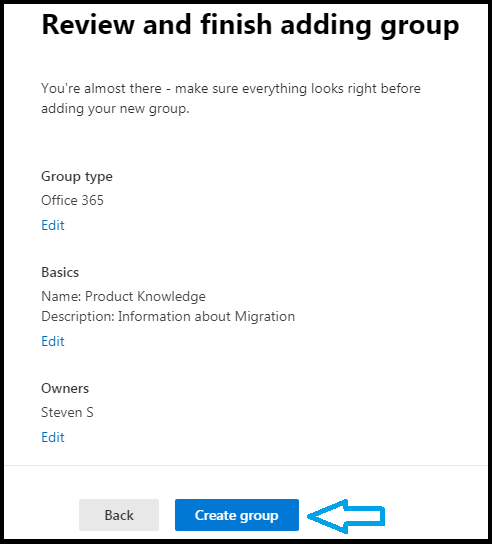Click the 'Office 365' group type value
Viewport: 492px width, 544px height.
point(72,200)
